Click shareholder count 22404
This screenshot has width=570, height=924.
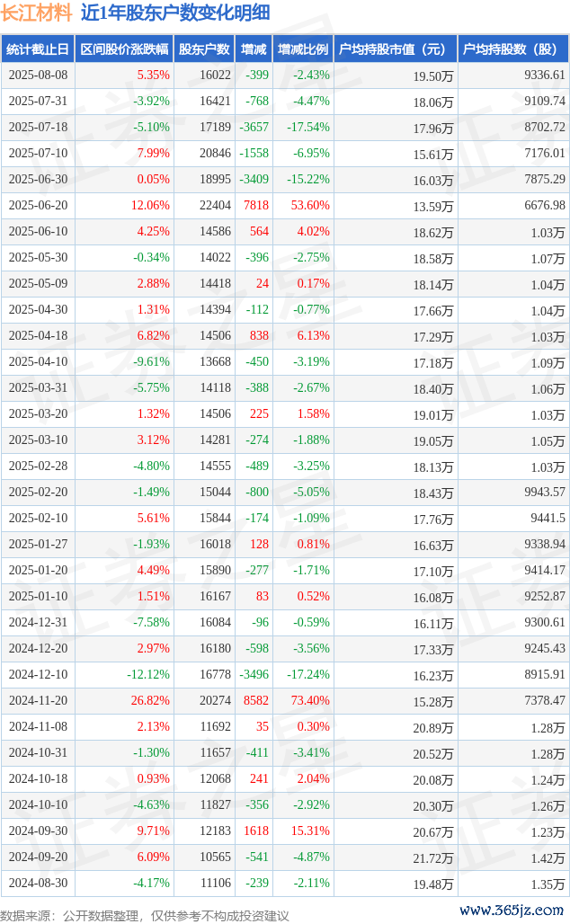coord(215,206)
